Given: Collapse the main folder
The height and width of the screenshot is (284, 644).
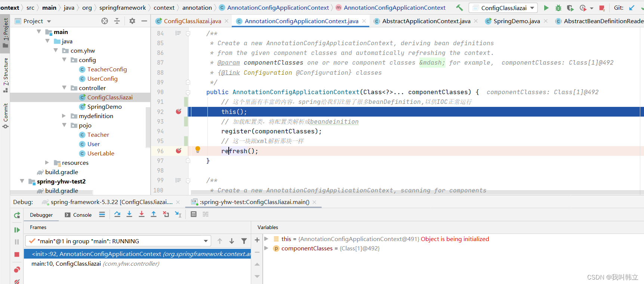Looking at the screenshot, I should pos(39,32).
